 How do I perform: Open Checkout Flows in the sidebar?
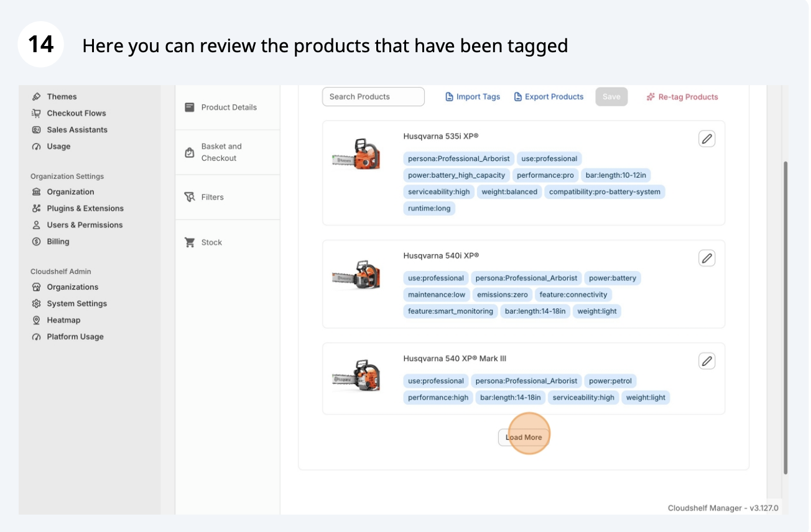(76, 113)
